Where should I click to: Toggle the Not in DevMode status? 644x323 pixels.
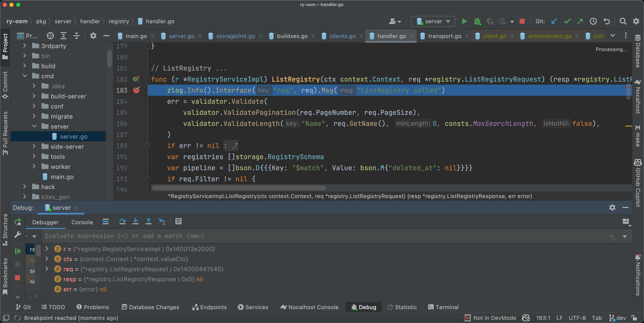[490, 318]
